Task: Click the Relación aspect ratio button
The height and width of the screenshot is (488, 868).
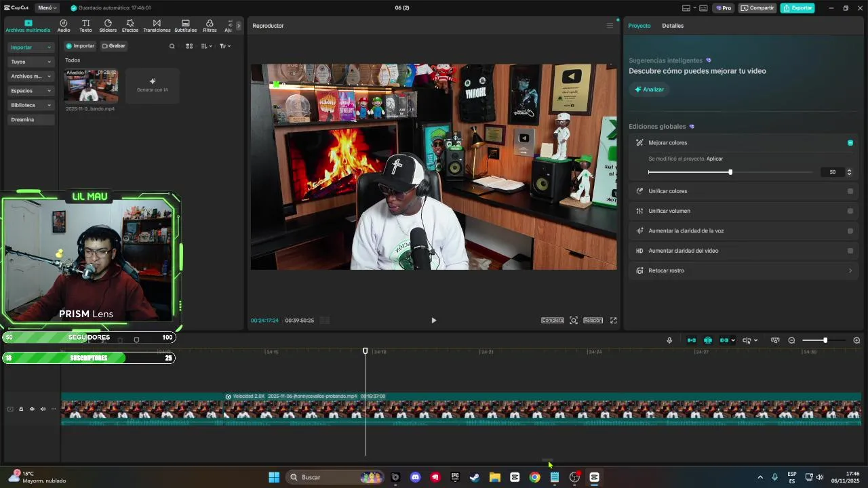Action: tap(593, 321)
